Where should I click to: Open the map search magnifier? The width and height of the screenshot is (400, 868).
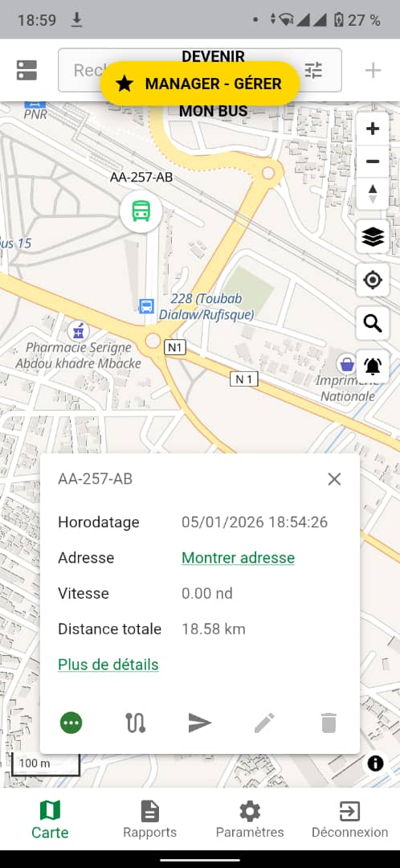pyautogui.click(x=373, y=323)
